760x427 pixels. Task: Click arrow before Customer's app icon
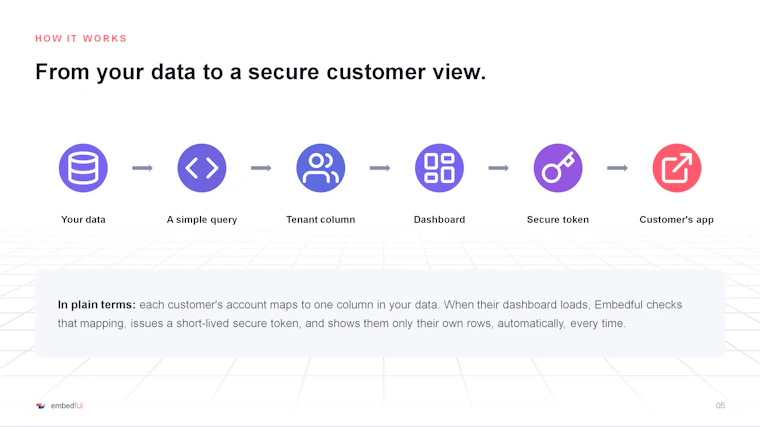pos(618,168)
